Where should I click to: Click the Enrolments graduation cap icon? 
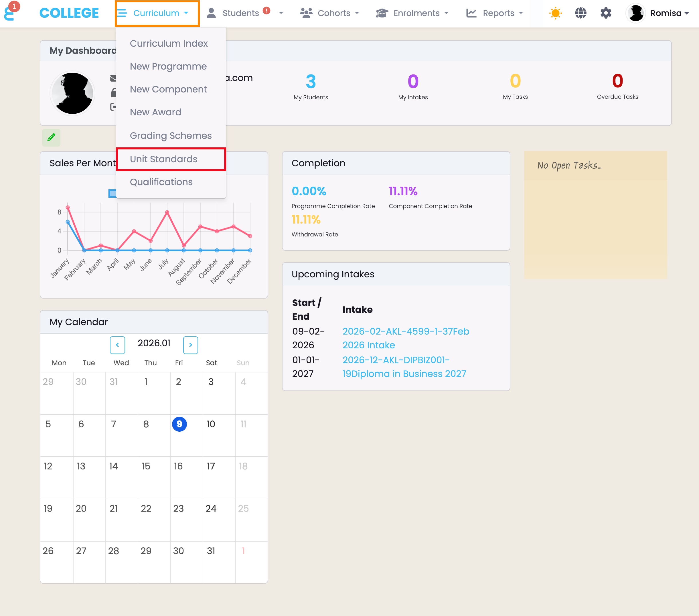point(382,13)
